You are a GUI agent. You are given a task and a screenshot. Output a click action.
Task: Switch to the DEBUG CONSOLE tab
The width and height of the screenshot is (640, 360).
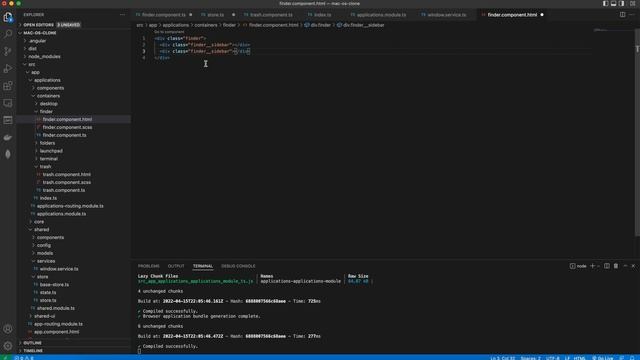(x=238, y=266)
